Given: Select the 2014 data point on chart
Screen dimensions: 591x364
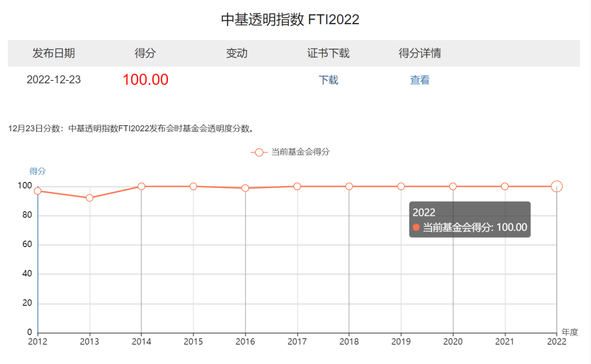Looking at the screenshot, I should [x=141, y=186].
